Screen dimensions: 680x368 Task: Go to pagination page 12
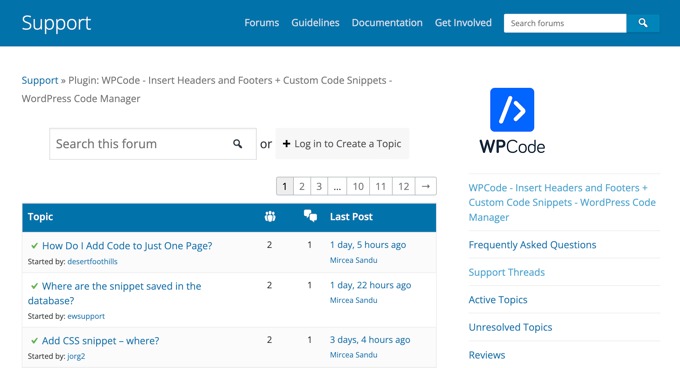404,186
